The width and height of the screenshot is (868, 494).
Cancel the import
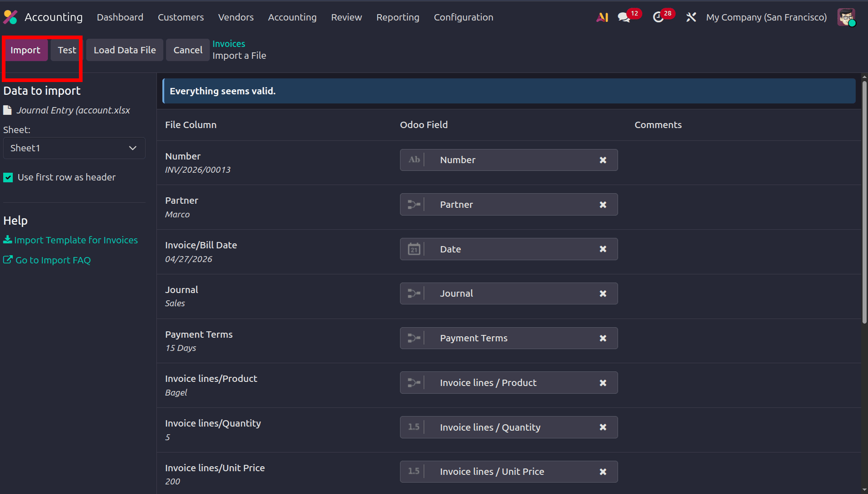point(188,50)
